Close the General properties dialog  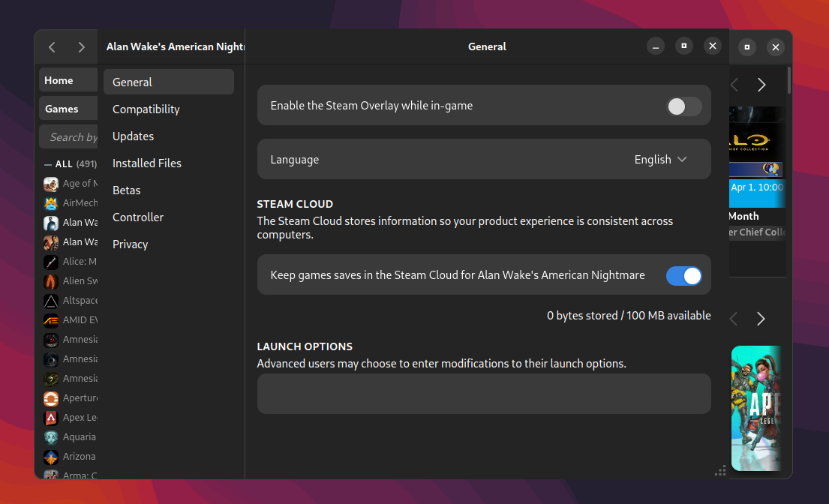(713, 46)
